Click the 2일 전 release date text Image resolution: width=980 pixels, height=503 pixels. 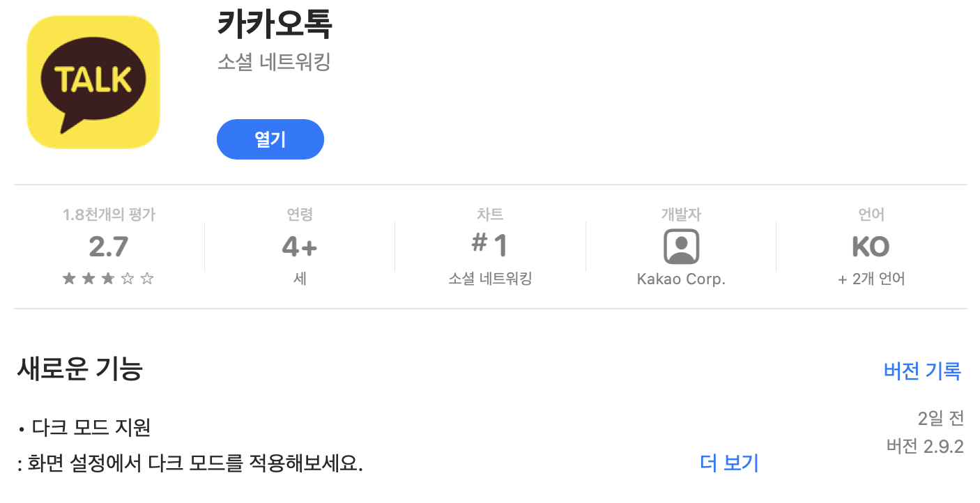[940, 419]
